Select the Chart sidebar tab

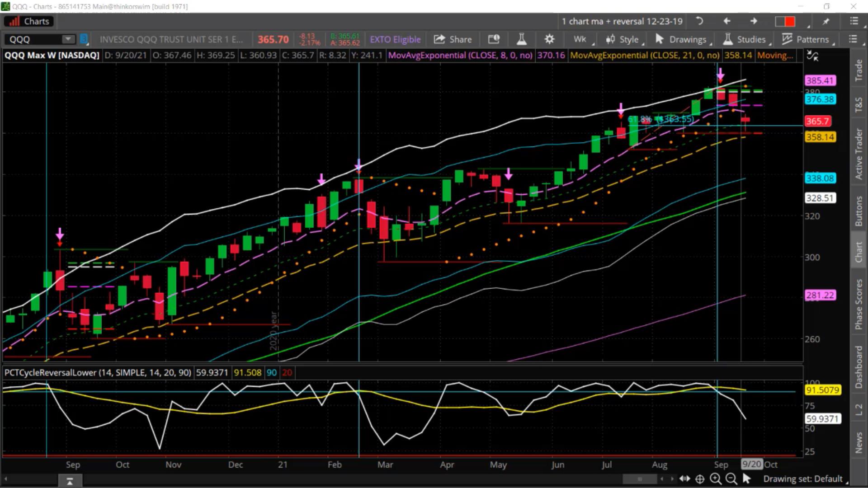pos(858,252)
